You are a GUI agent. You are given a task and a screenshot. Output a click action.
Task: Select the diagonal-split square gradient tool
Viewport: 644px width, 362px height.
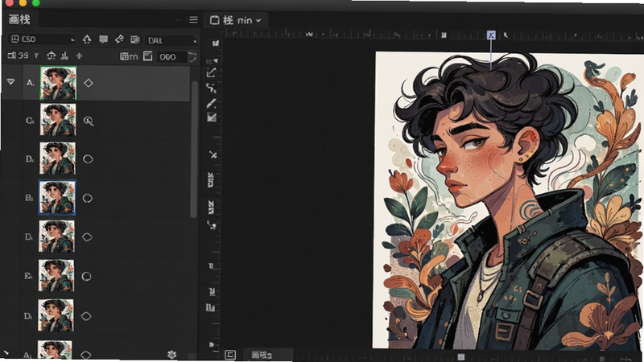pyautogui.click(x=212, y=117)
